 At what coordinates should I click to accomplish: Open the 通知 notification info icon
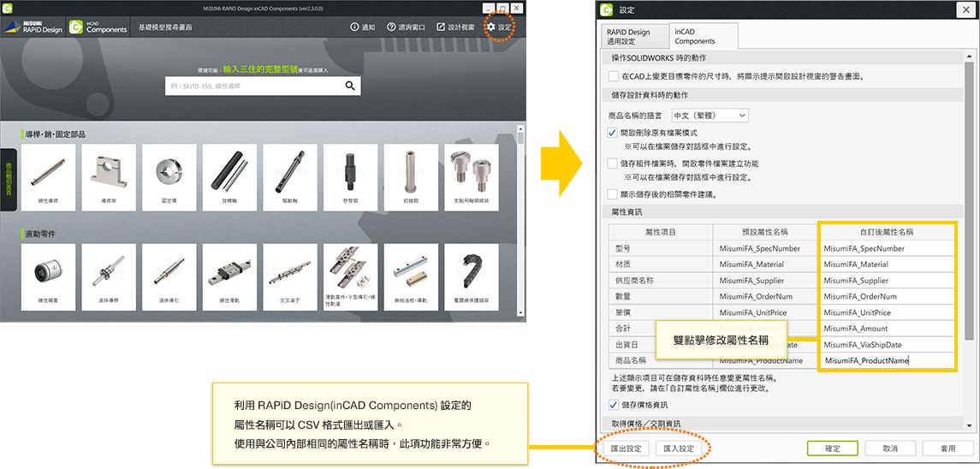[x=353, y=27]
